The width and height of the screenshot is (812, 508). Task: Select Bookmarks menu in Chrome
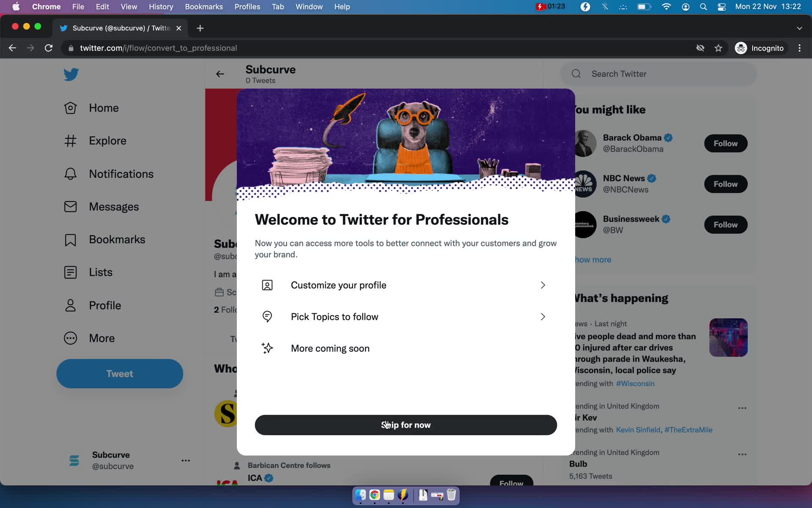point(203,6)
